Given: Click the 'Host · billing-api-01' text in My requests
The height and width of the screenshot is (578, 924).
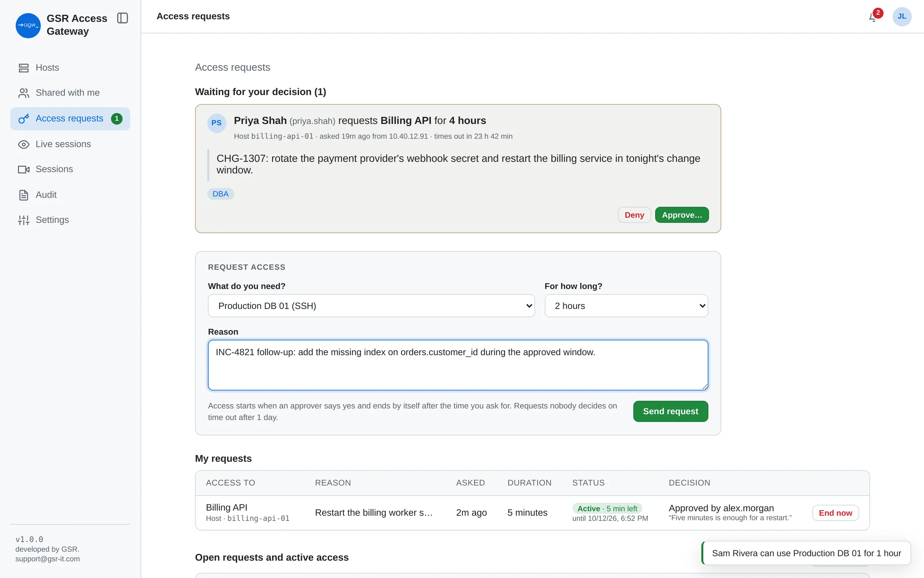Looking at the screenshot, I should tap(248, 519).
